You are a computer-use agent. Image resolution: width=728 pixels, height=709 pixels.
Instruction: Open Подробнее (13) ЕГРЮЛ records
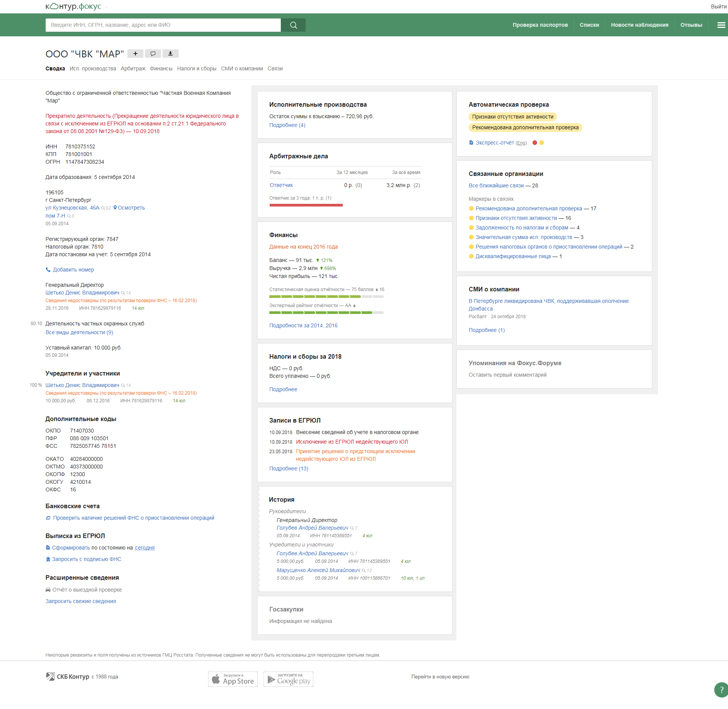tap(289, 468)
